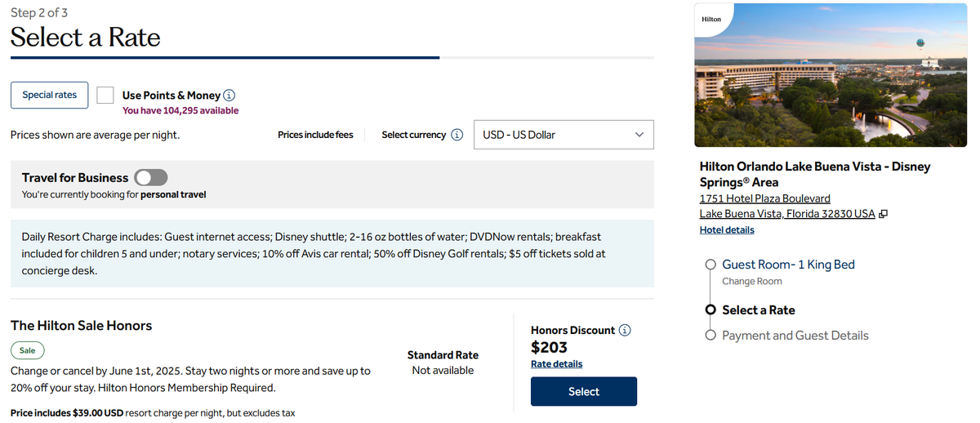Click the Hilton hotel photo thumbnail
Screen dimensions: 980x423
click(831, 75)
